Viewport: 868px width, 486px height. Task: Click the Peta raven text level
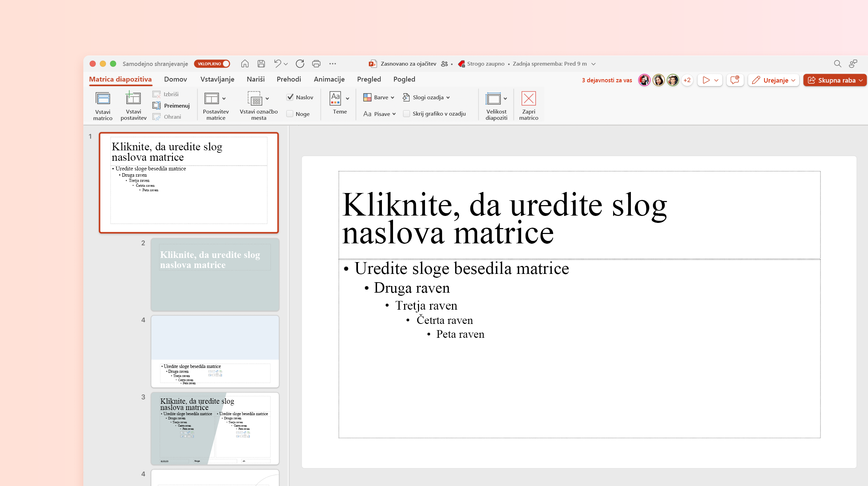[x=460, y=334]
